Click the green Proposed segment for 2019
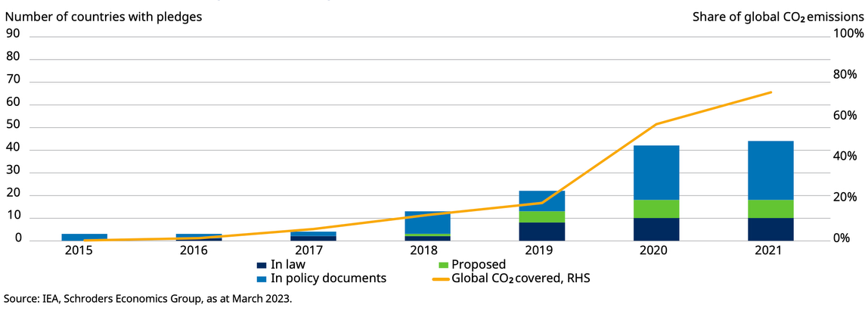The height and width of the screenshot is (311, 868). (542, 216)
